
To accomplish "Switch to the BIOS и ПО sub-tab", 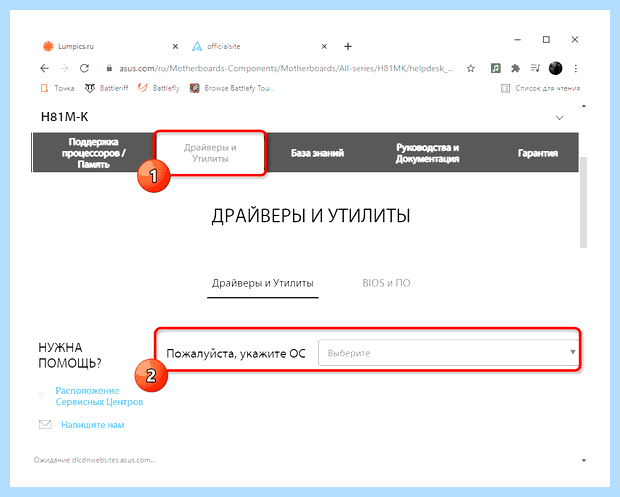I will (386, 283).
